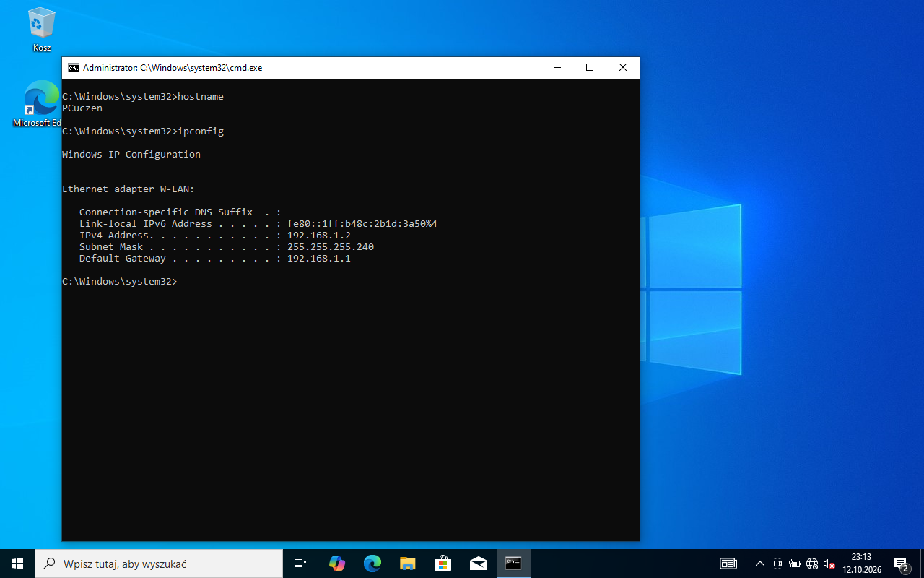Screen dimensions: 924x578
Task: Close the Administrator cmd.exe window
Action: (623, 68)
